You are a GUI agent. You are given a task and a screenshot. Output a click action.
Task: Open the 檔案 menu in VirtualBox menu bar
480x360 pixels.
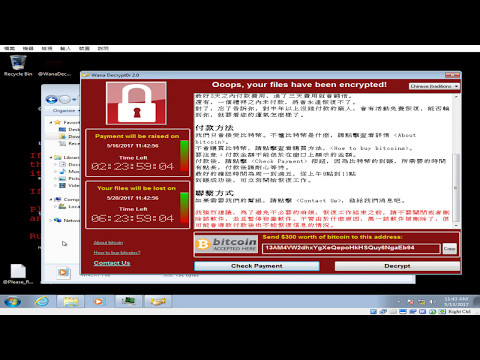[9, 48]
